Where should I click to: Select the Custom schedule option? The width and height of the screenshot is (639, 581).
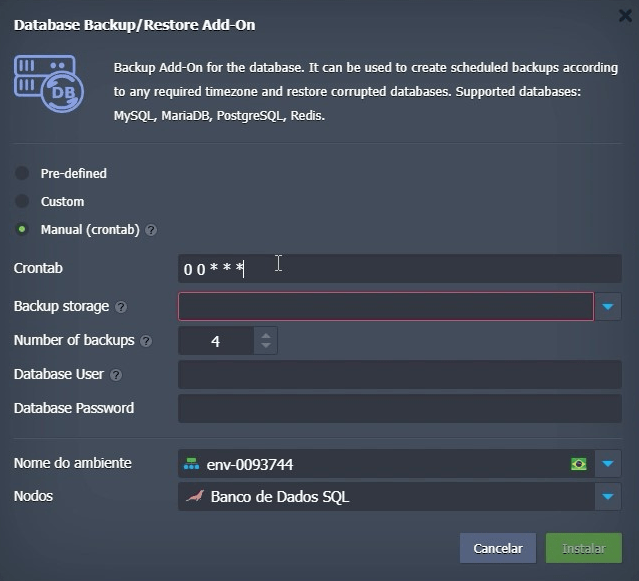pyautogui.click(x=22, y=201)
